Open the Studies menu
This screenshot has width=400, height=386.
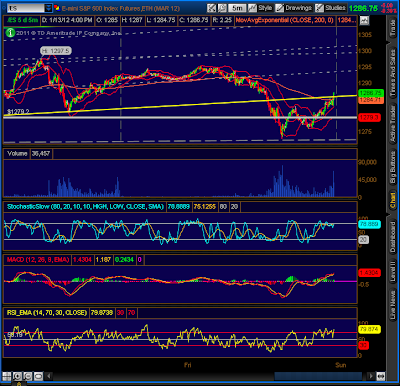331,8
